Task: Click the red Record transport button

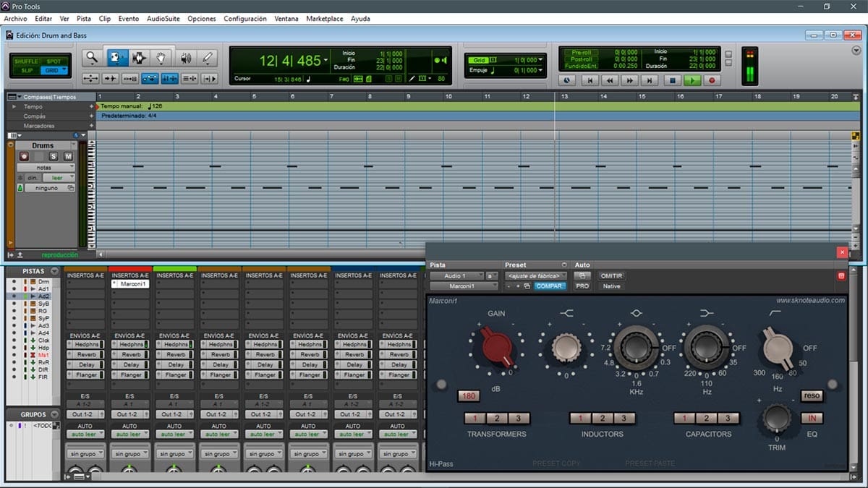Action: coord(712,81)
